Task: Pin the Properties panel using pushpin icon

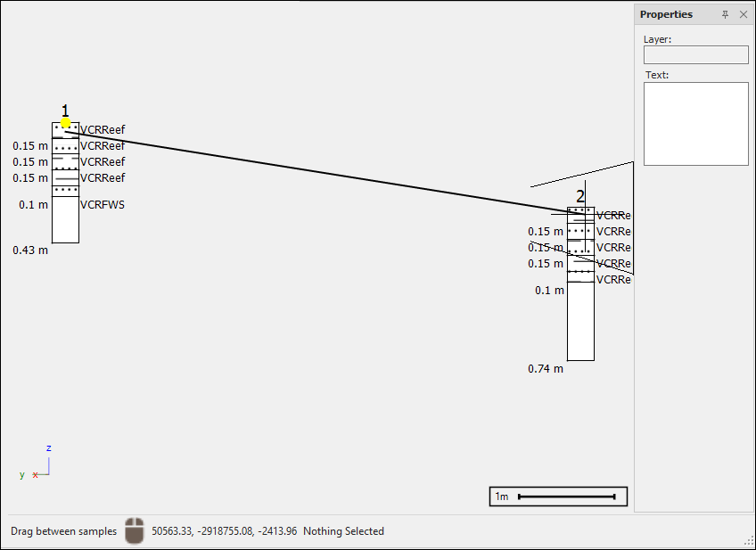Action: coord(725,14)
